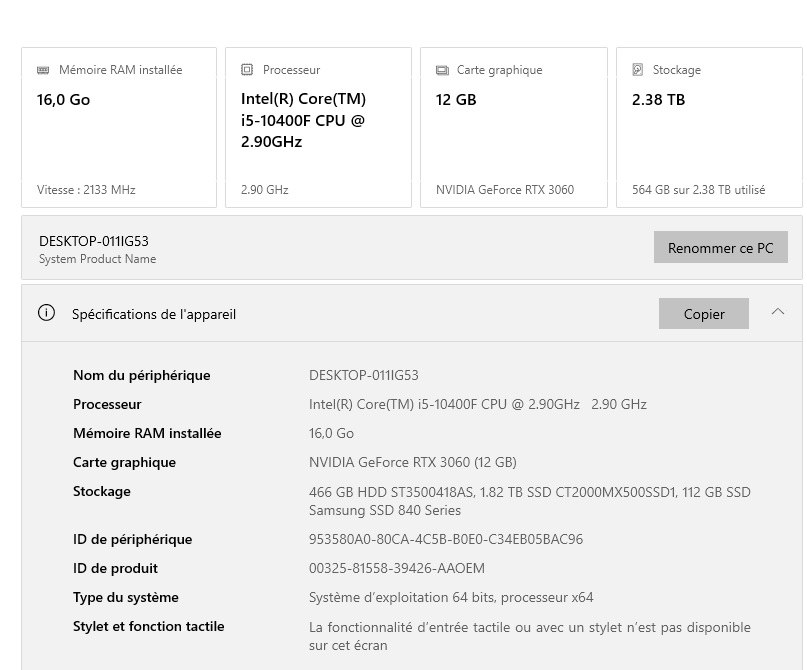Click NVIDIA GeForce RTX 3060 at bottom of graphics card

(x=505, y=190)
